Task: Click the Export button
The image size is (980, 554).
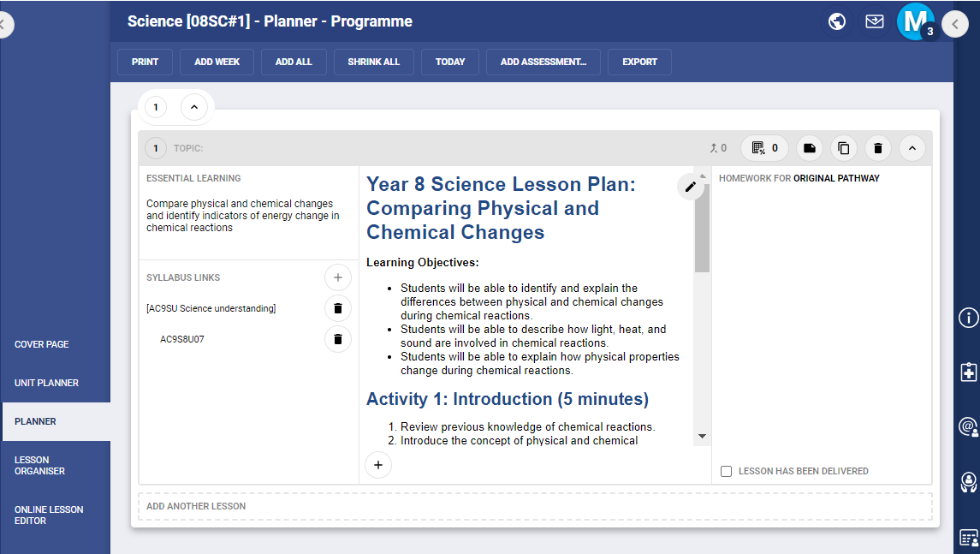Action: click(x=639, y=62)
